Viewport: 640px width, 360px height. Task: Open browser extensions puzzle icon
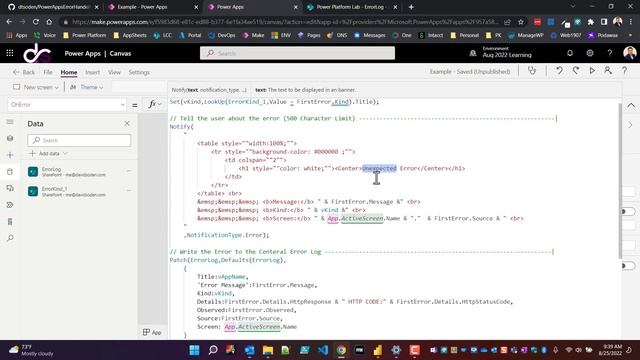[x=591, y=22]
